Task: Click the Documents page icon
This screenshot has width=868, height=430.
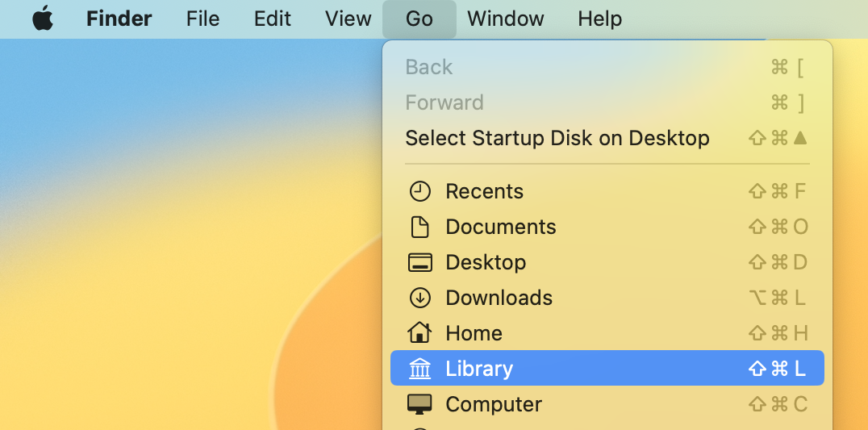Action: [420, 227]
